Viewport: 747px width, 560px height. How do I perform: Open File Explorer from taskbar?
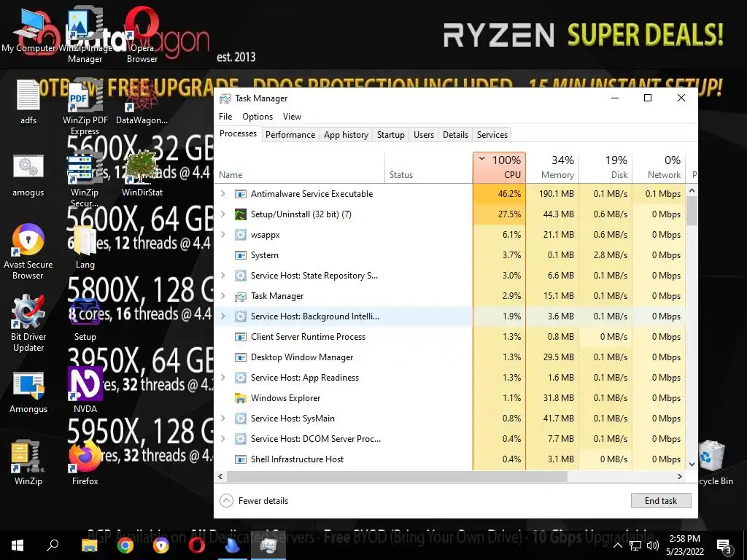89,545
